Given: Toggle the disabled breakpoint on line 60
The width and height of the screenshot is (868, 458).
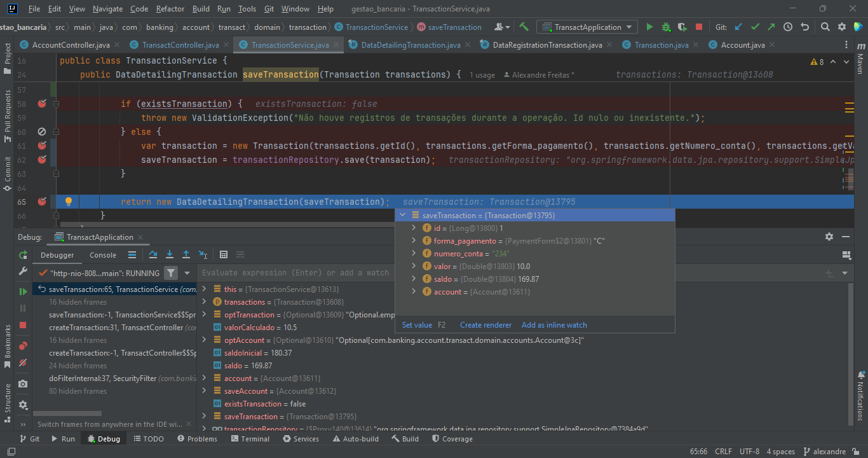Looking at the screenshot, I should pos(42,132).
